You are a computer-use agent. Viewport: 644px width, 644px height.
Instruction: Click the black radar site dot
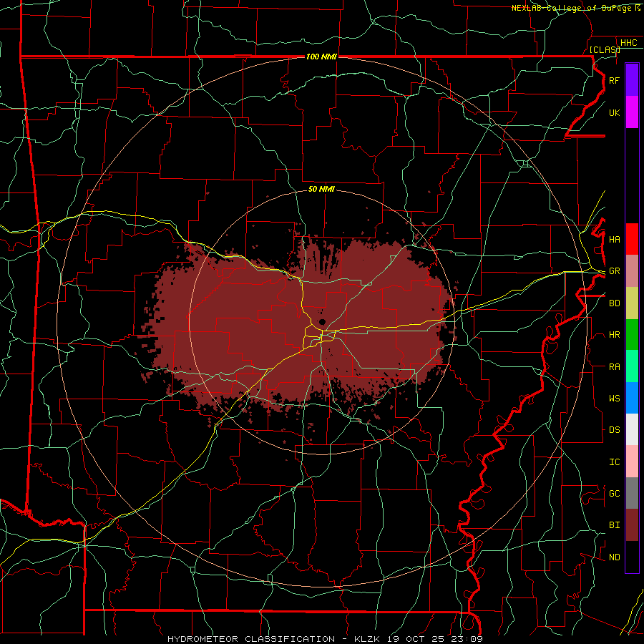323,321
